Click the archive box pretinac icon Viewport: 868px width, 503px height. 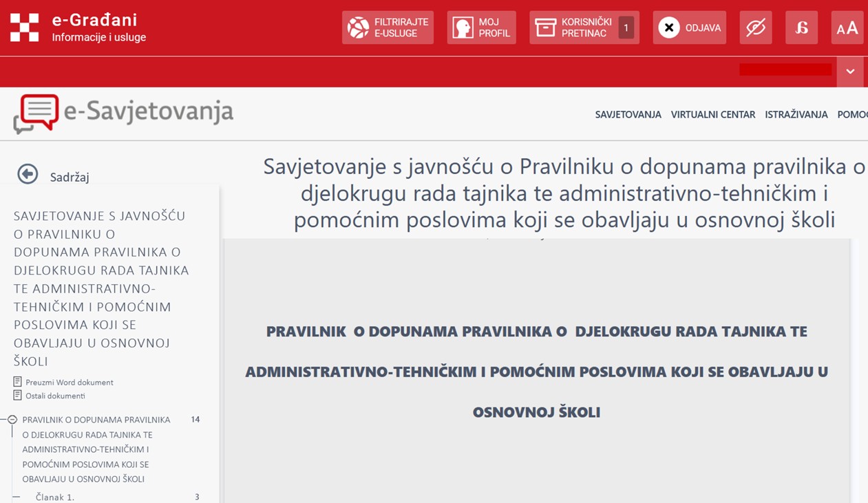[x=545, y=28]
